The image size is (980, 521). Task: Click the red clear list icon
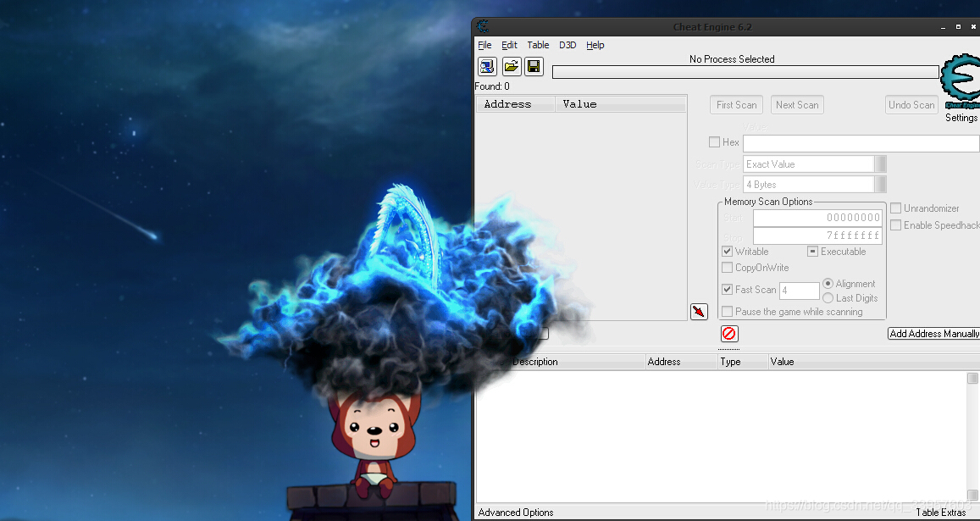tap(729, 334)
